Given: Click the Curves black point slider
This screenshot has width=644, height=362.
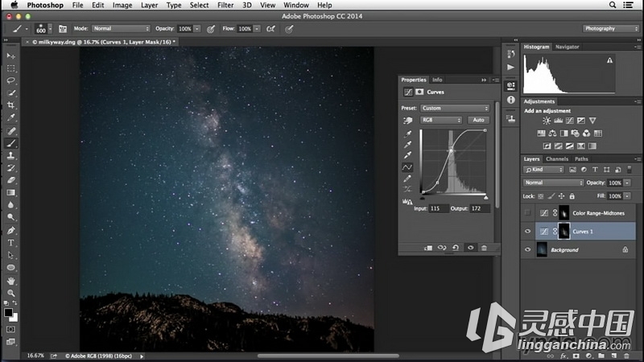Looking at the screenshot, I should click(x=423, y=198).
